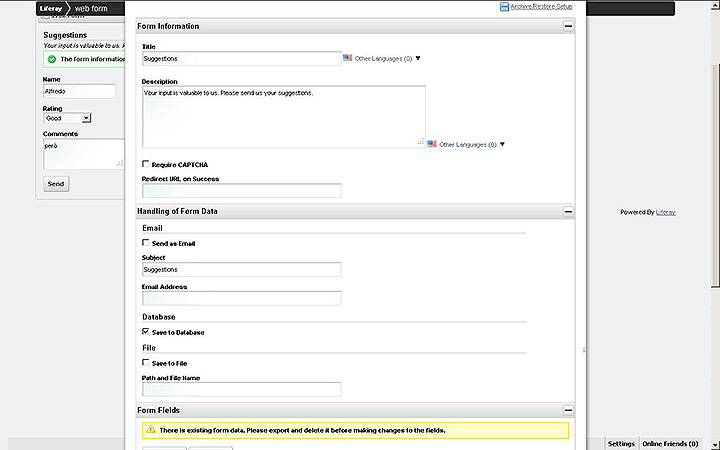Click the Handling of Form Data header
This screenshot has width=720, height=450.
click(355, 211)
